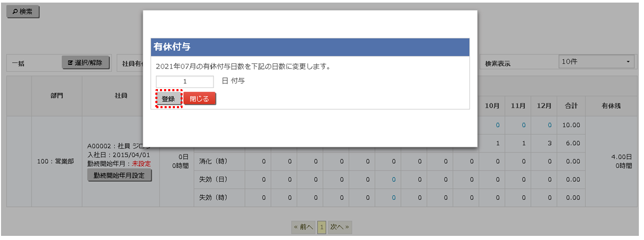This screenshot has height=240, width=644.
Task: Click the blue 0 under 11月 column
Action: pyautogui.click(x=524, y=125)
